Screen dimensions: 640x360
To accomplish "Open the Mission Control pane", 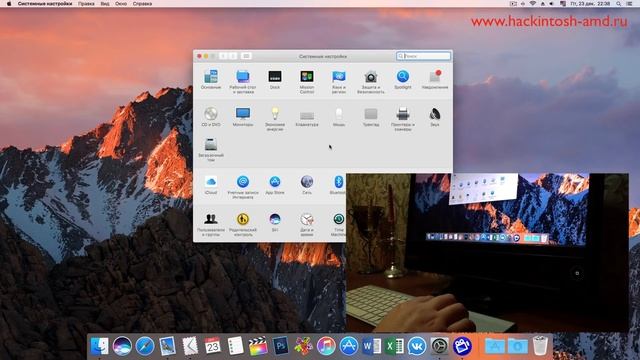I will pyautogui.click(x=307, y=81).
